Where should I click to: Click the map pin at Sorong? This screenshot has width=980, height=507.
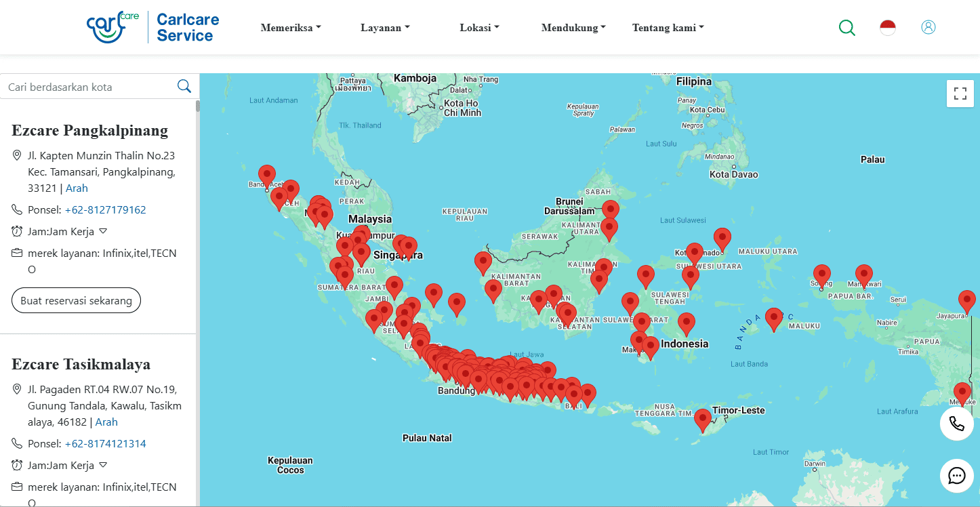coord(821,277)
